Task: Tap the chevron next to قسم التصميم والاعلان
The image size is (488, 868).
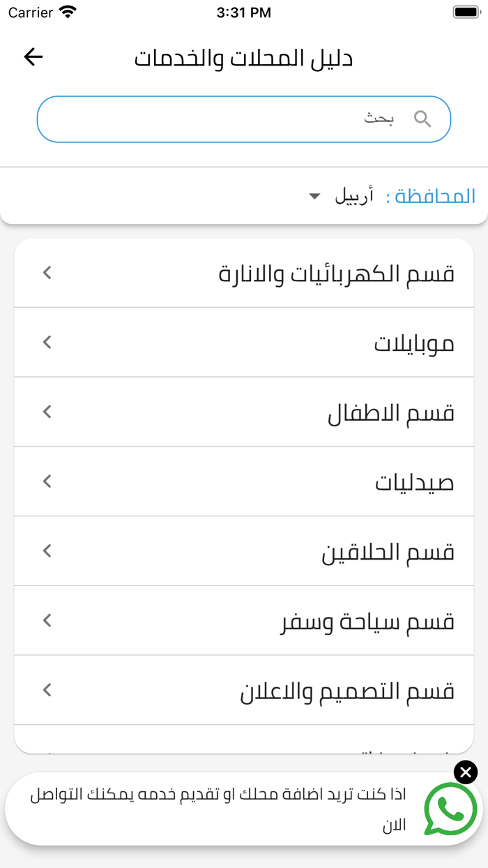Action: (46, 690)
